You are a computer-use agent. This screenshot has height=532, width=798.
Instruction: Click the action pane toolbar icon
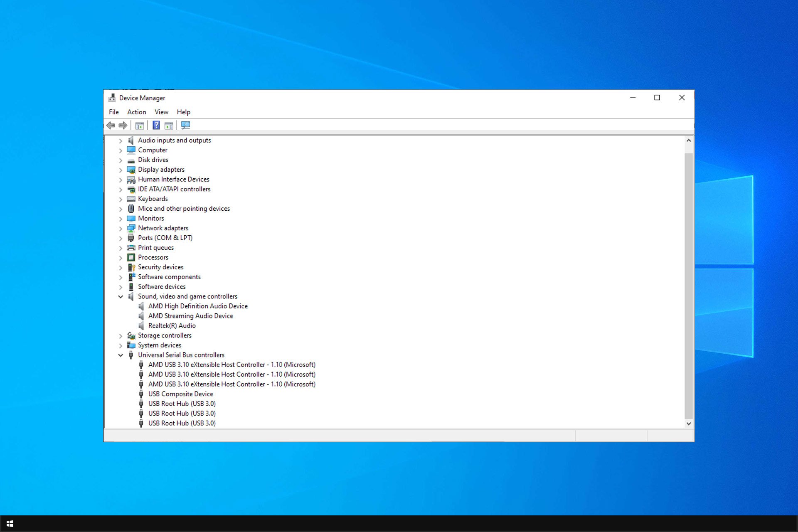(x=169, y=126)
